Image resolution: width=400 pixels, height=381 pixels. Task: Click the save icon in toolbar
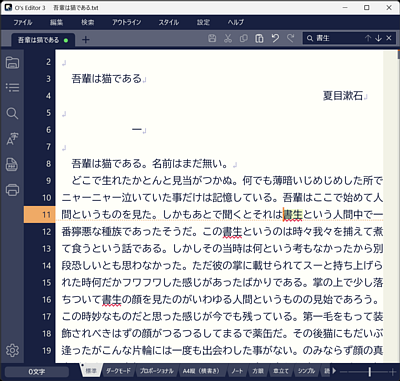[x=212, y=38]
